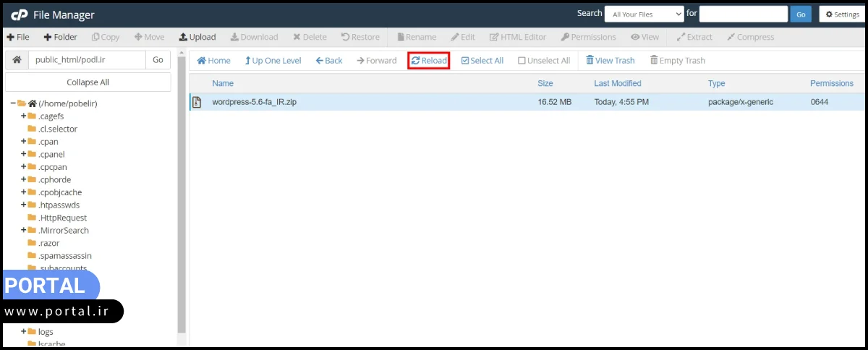Click the Permissions key icon
The width and height of the screenshot is (868, 350).
coord(565,37)
